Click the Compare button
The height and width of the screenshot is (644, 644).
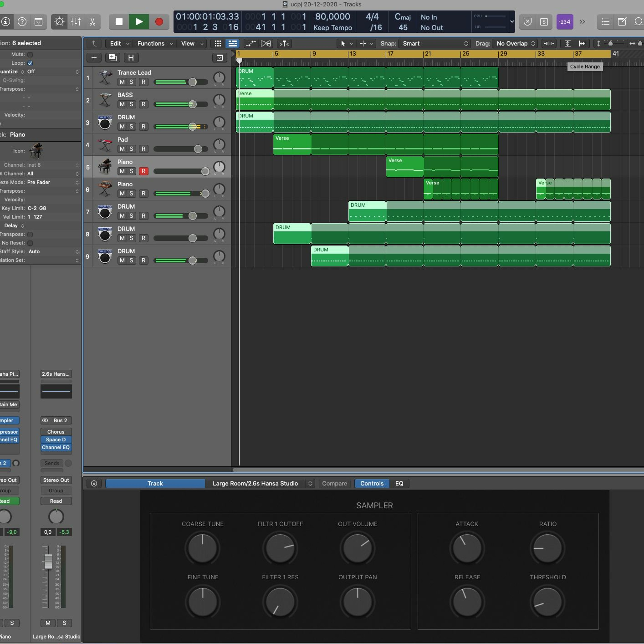point(334,483)
